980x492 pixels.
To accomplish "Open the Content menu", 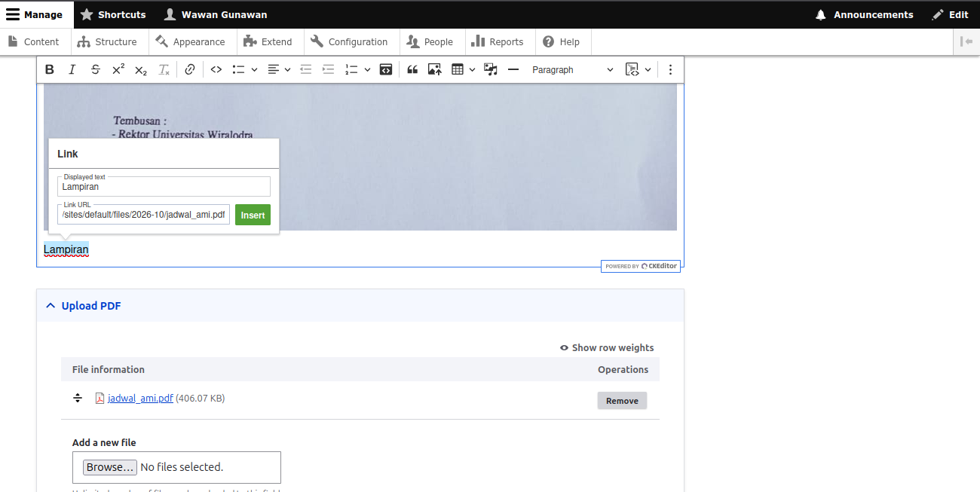I will pos(35,42).
